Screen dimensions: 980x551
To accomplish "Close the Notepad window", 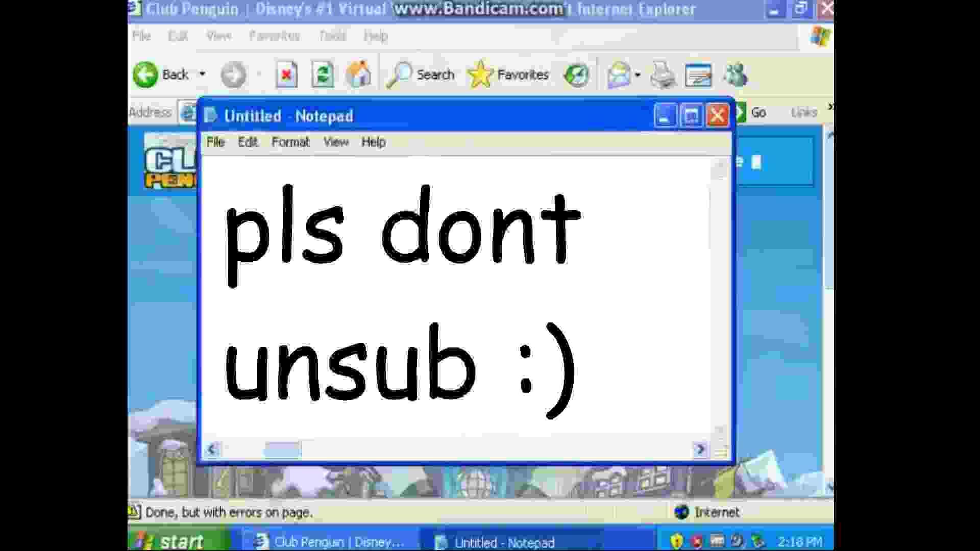I will pos(718,116).
